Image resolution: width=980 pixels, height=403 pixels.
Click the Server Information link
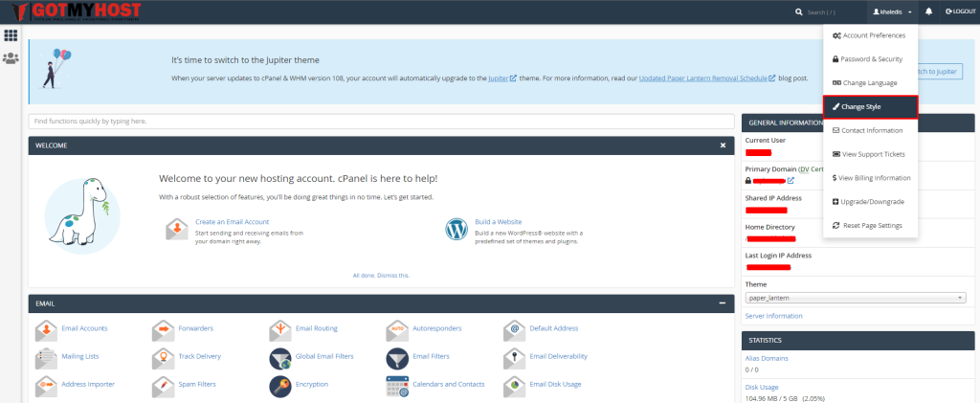773,316
